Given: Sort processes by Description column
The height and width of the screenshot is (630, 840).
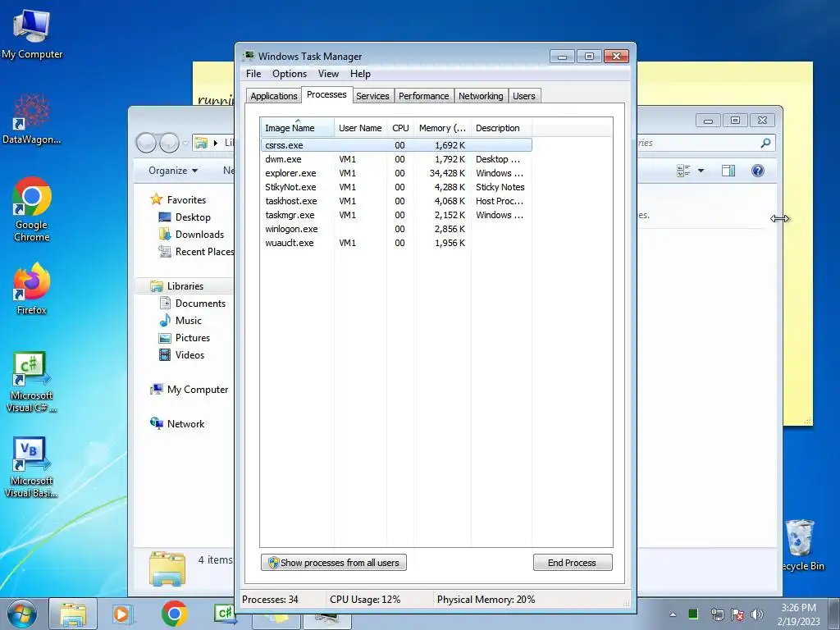Looking at the screenshot, I should [501, 128].
